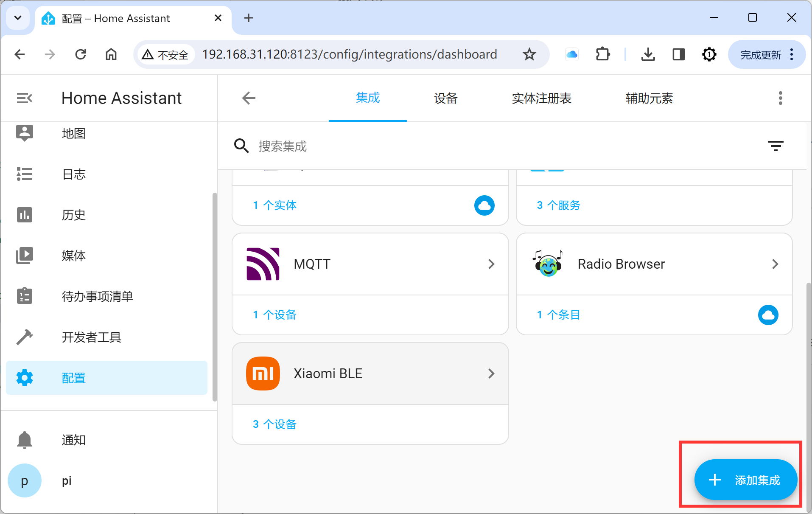Click the sidebar vertical scrollbar
The width and height of the screenshot is (812, 514).
tap(215, 297)
